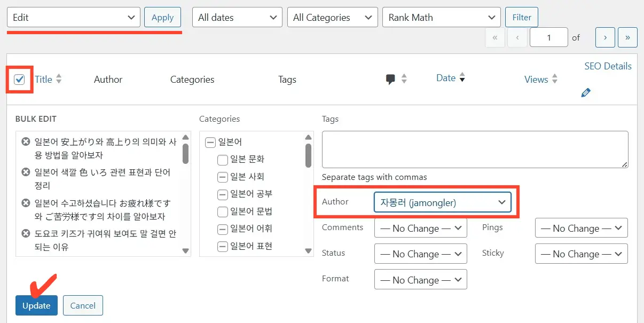Click the SEO Details pencil edit icon
The width and height of the screenshot is (644, 323).
[586, 93]
